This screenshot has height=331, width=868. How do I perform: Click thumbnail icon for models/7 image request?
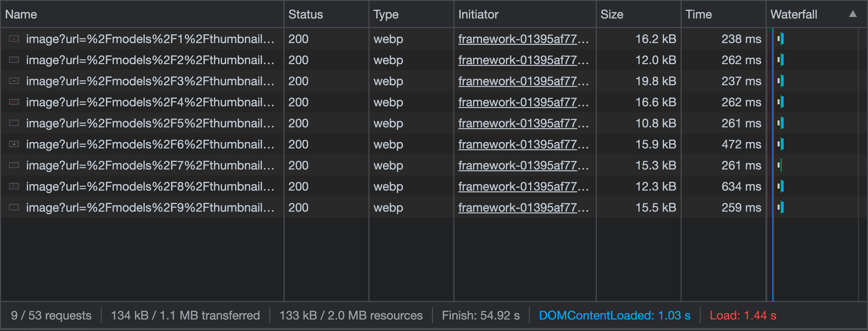coord(14,165)
